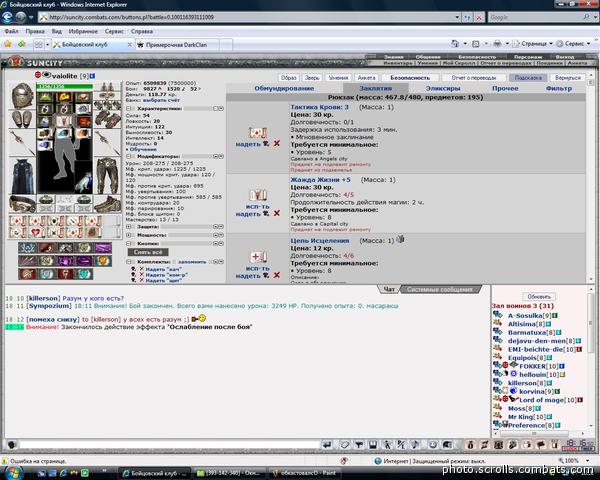The image size is (600, 480).
Task: Click the Тактика Крови scroll item icon
Action: 258,133
